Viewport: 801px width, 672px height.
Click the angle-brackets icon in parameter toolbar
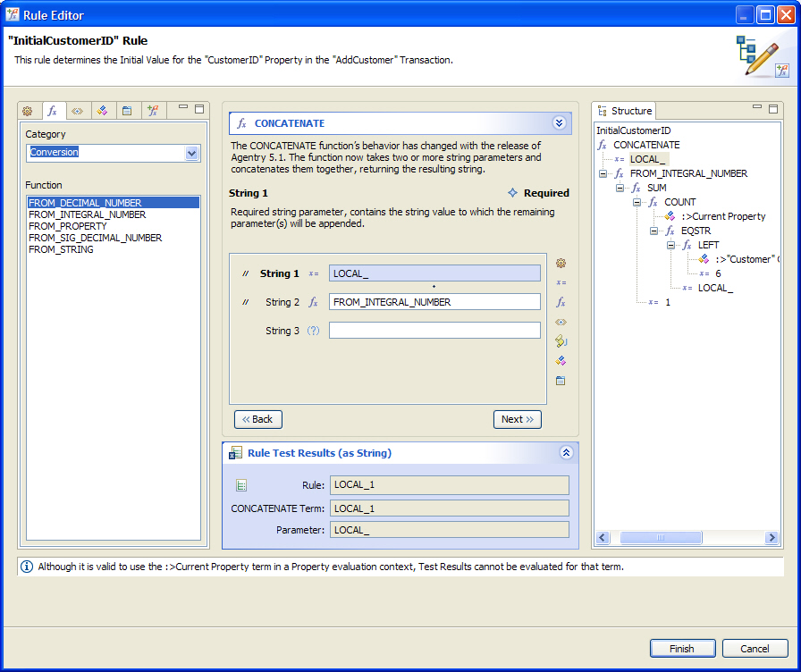[x=561, y=322]
